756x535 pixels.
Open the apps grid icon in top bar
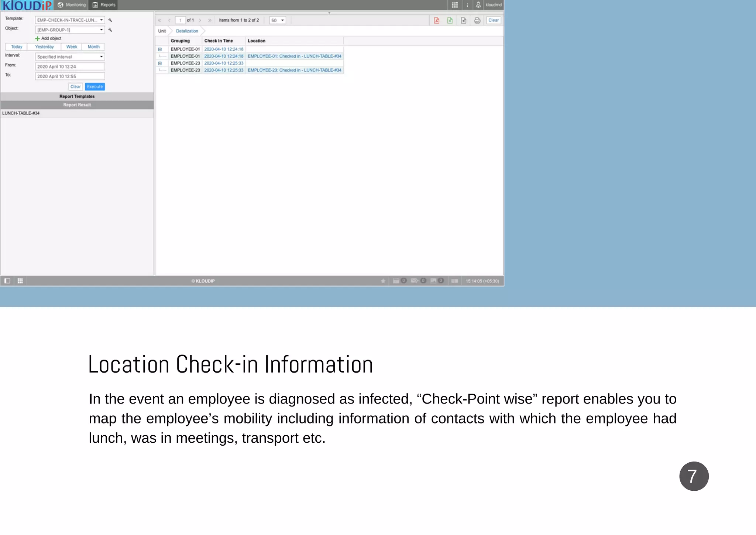coord(455,5)
